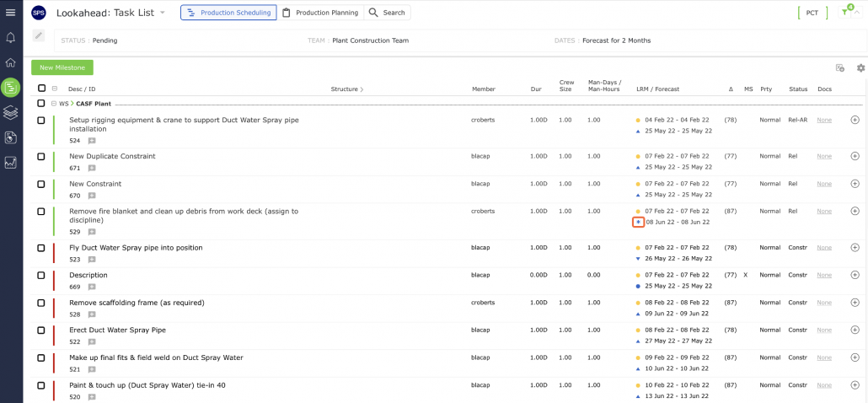Open the reports chart icon in sidebar

coord(10,162)
